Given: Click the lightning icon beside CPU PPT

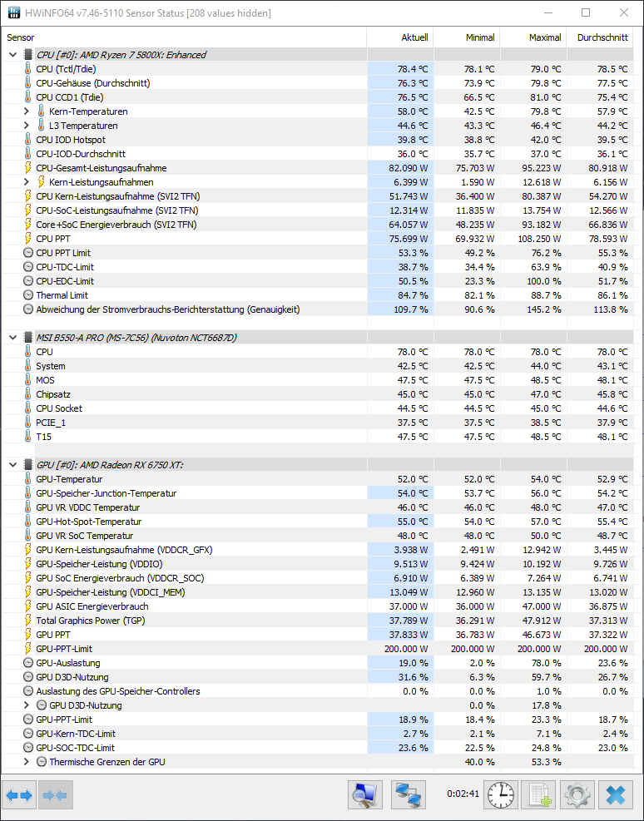Looking at the screenshot, I should 28,238.
